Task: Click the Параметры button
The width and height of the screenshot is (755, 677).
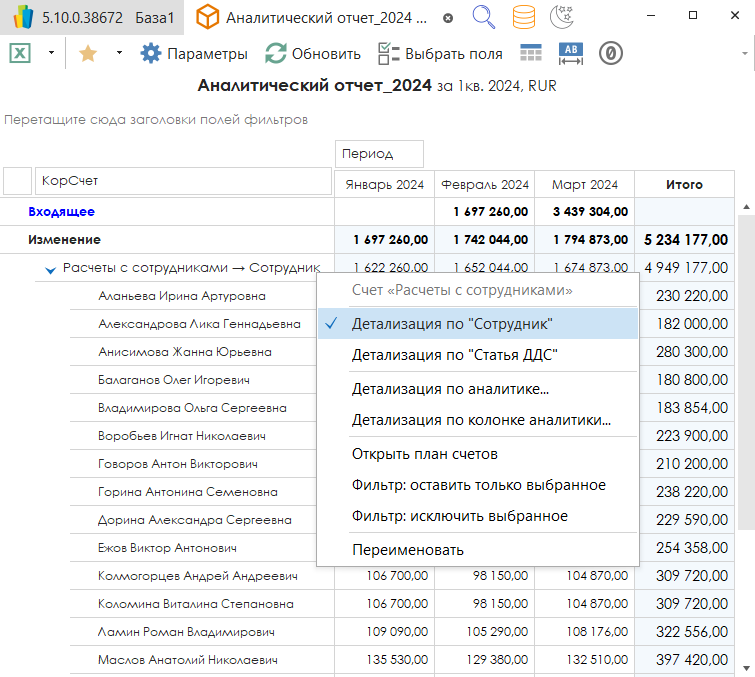Action: (x=194, y=54)
